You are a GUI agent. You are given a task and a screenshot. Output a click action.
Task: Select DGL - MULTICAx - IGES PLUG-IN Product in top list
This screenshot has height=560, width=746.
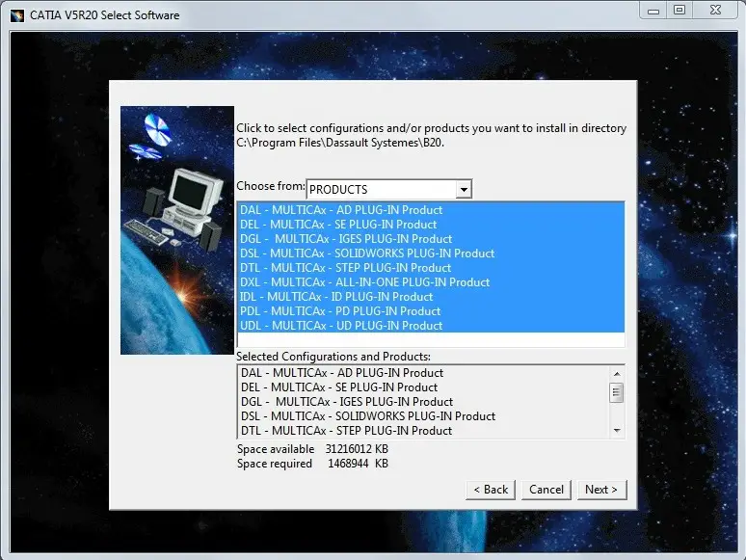431,239
